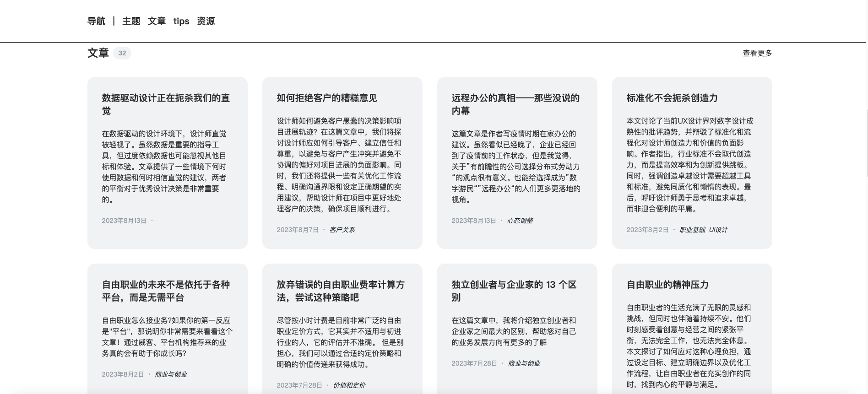Click the date 2023年8月7日
The width and height of the screenshot is (868, 394).
tap(298, 230)
